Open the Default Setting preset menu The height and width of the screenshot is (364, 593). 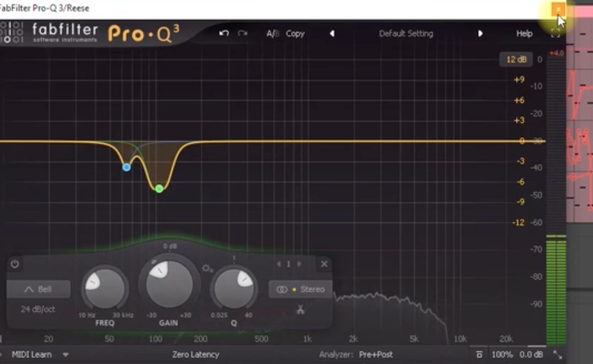point(406,34)
